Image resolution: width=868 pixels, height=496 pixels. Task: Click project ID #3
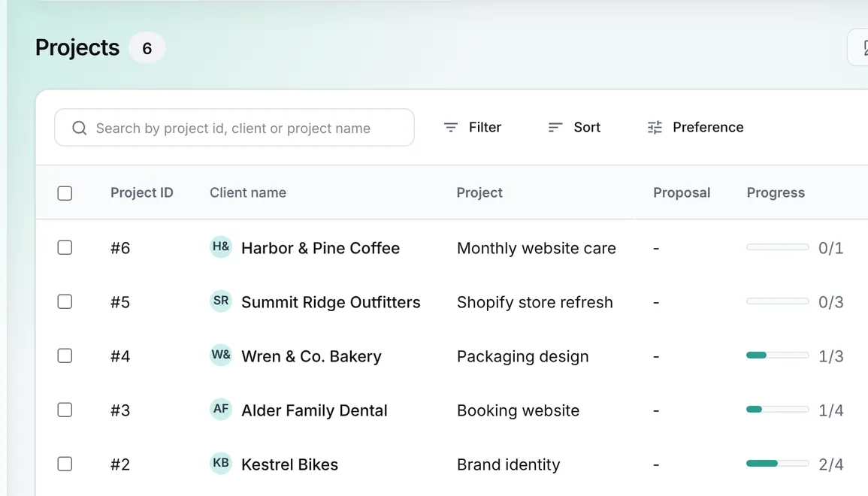pos(120,410)
